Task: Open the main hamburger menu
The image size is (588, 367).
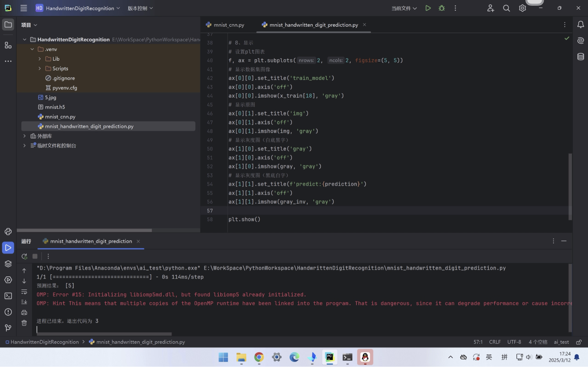Action: pyautogui.click(x=24, y=8)
